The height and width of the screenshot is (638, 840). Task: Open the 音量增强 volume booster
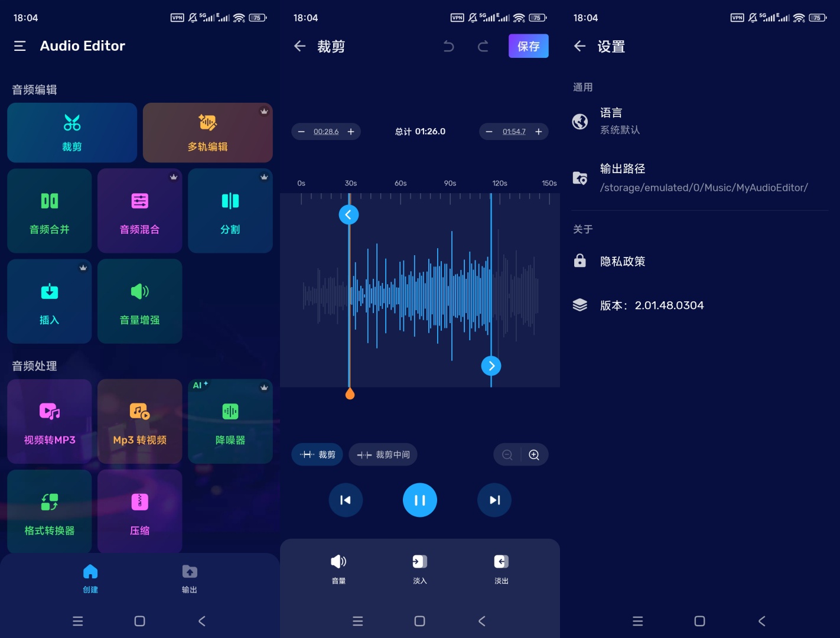(x=139, y=301)
